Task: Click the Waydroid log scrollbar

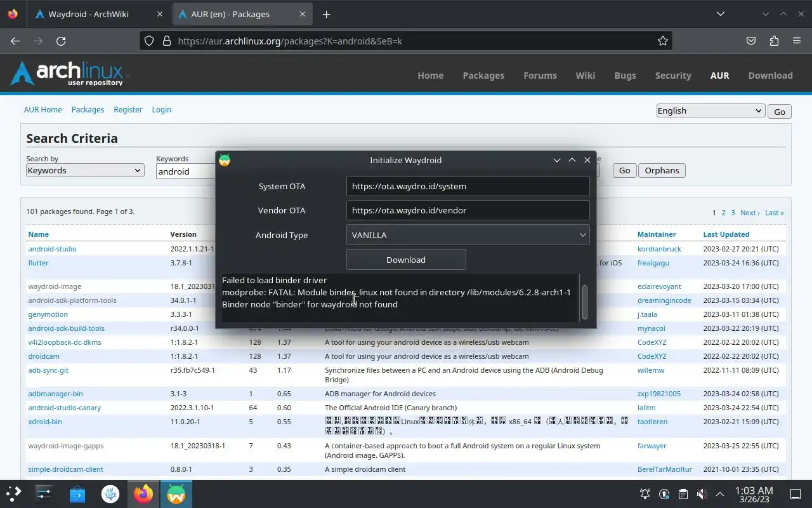Action: point(585,302)
